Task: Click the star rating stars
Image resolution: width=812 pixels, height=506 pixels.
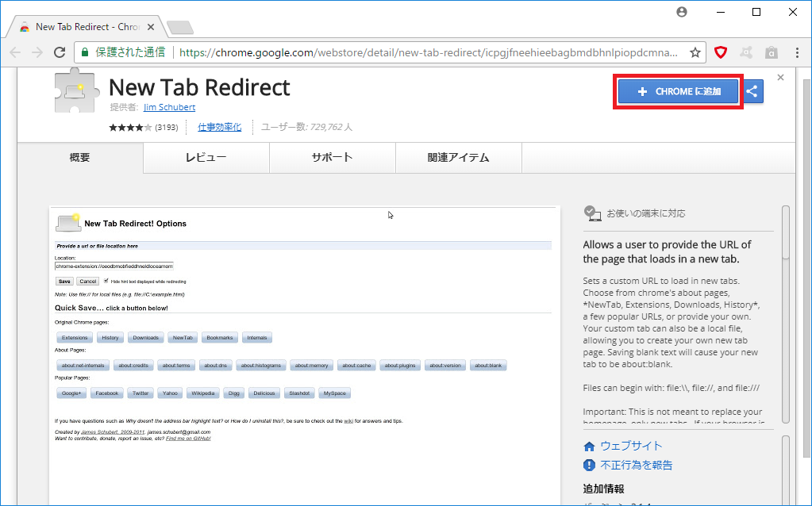Action: tap(130, 127)
